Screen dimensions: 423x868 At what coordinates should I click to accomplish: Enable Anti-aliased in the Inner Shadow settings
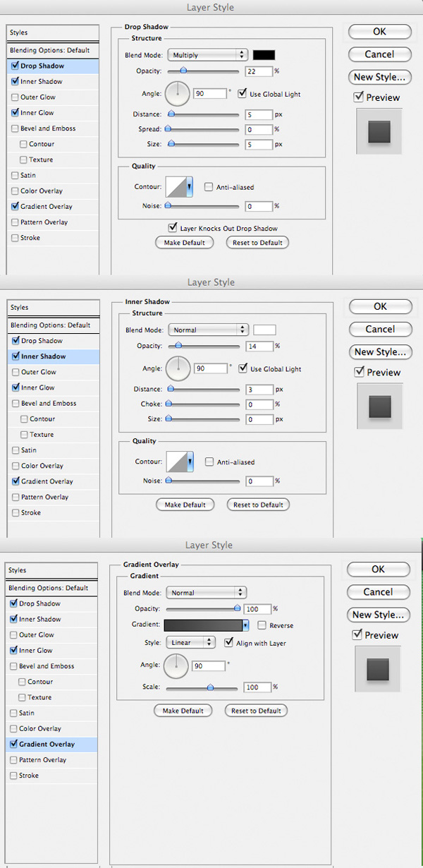[209, 462]
